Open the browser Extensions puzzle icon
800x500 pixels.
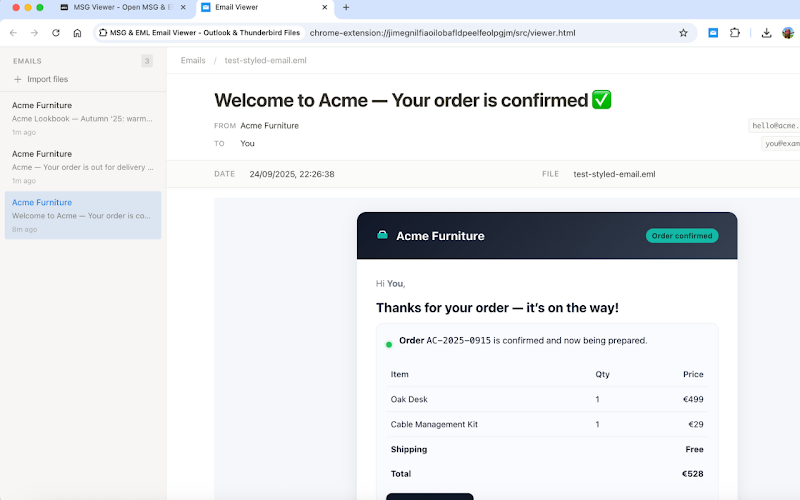point(735,32)
